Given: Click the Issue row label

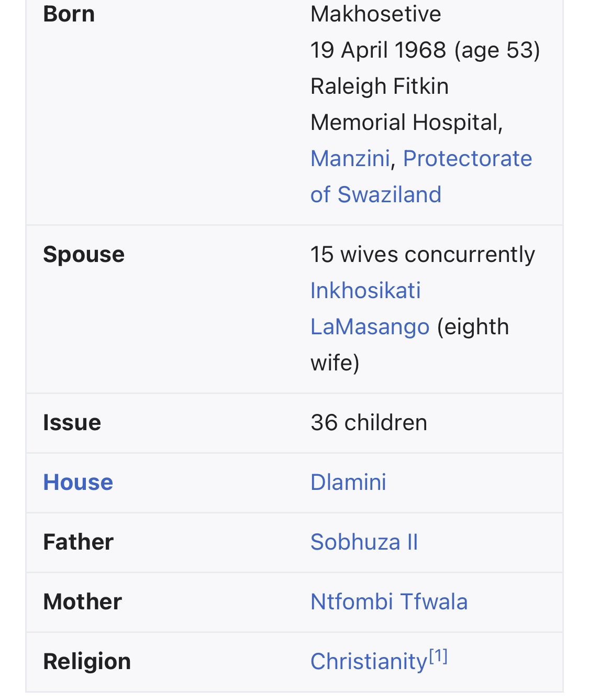Looking at the screenshot, I should [72, 422].
